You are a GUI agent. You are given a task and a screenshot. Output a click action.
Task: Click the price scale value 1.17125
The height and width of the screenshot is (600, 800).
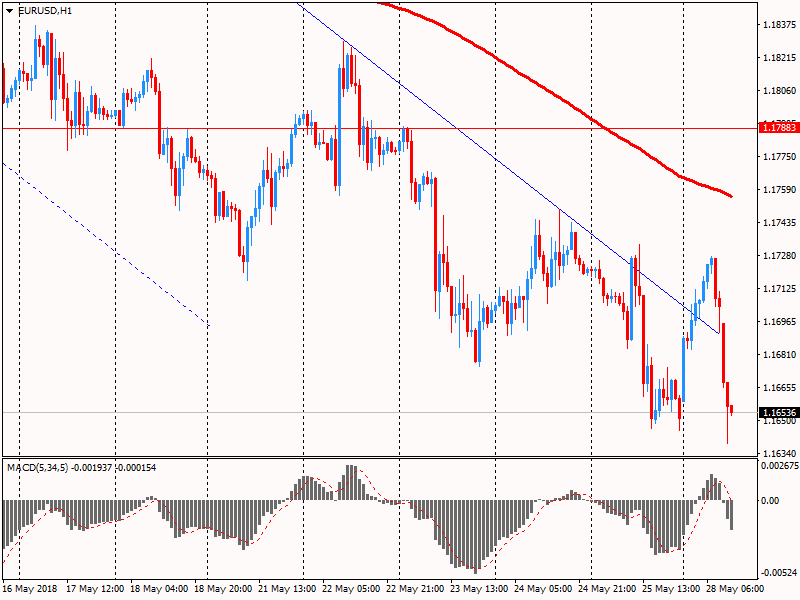[x=779, y=289]
